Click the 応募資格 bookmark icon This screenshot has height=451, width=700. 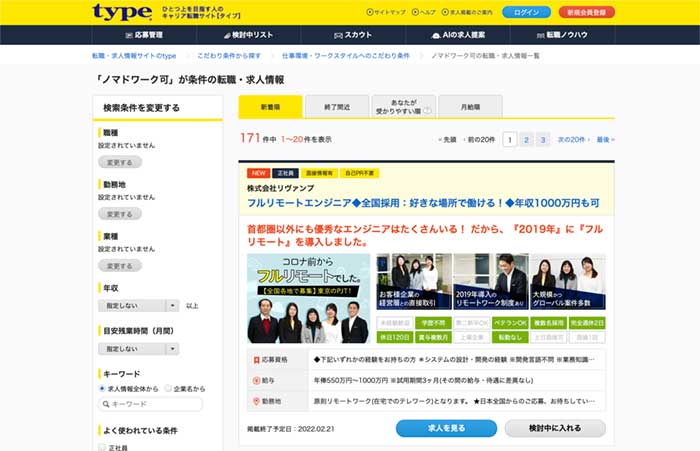[256, 360]
